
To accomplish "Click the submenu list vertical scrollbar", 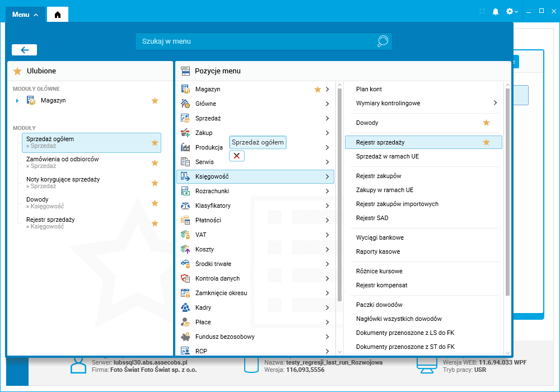I will click(507, 192).
